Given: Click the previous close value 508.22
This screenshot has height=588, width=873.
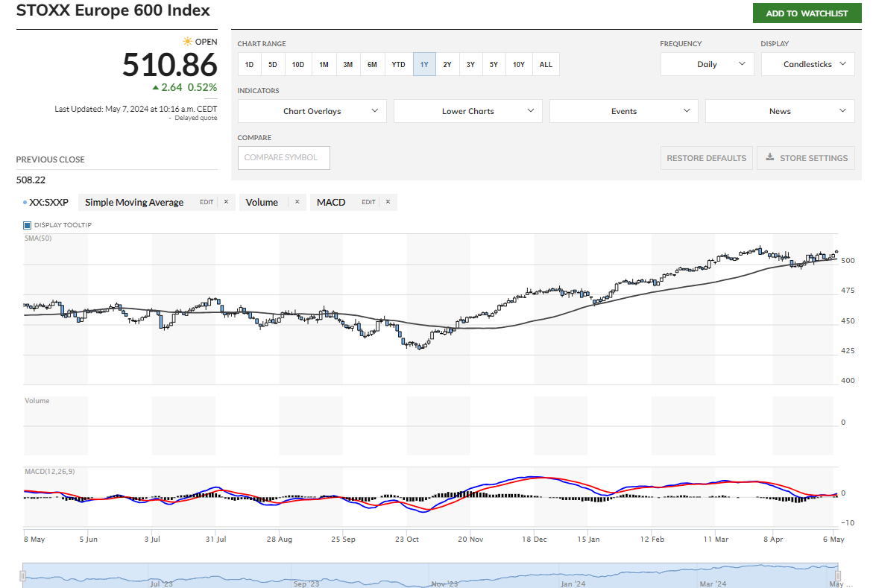Looking at the screenshot, I should point(31,180).
